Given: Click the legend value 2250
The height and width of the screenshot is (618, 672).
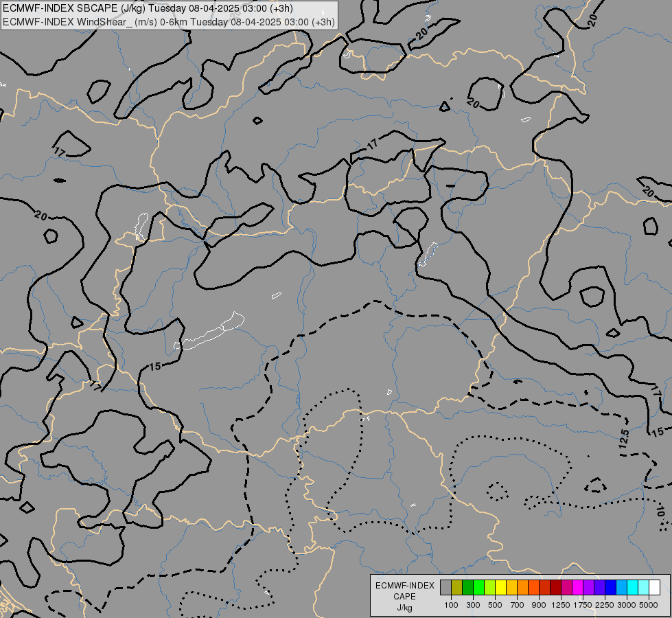Looking at the screenshot, I should (x=605, y=605).
